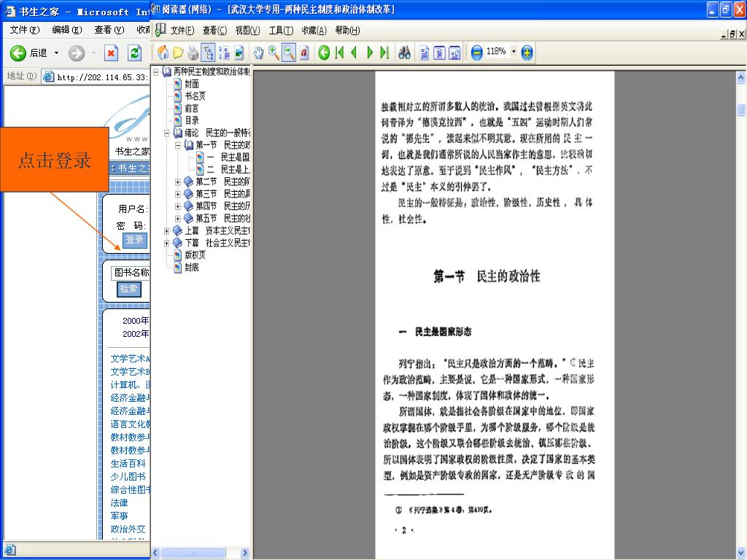
Task: Click the third page layout icon
Action: [x=455, y=52]
